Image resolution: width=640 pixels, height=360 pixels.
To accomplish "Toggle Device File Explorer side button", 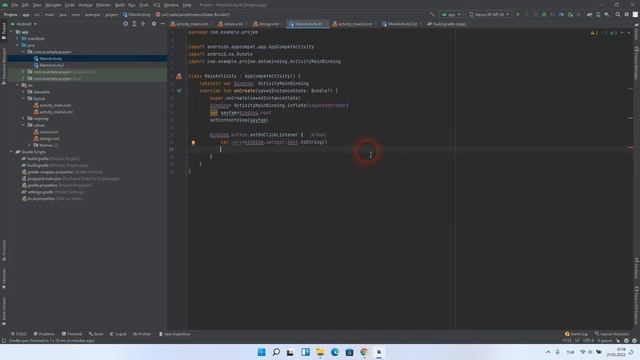I will pyautogui.click(x=636, y=305).
